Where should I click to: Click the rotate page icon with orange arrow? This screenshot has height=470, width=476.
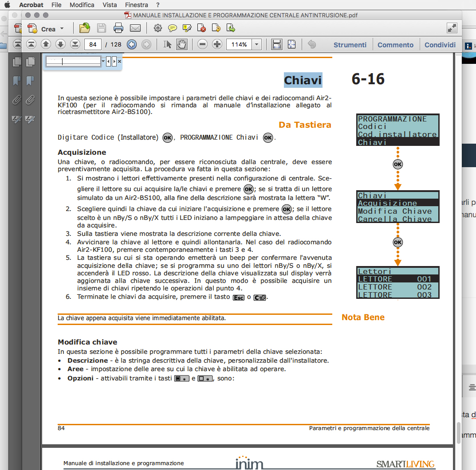tap(216, 28)
